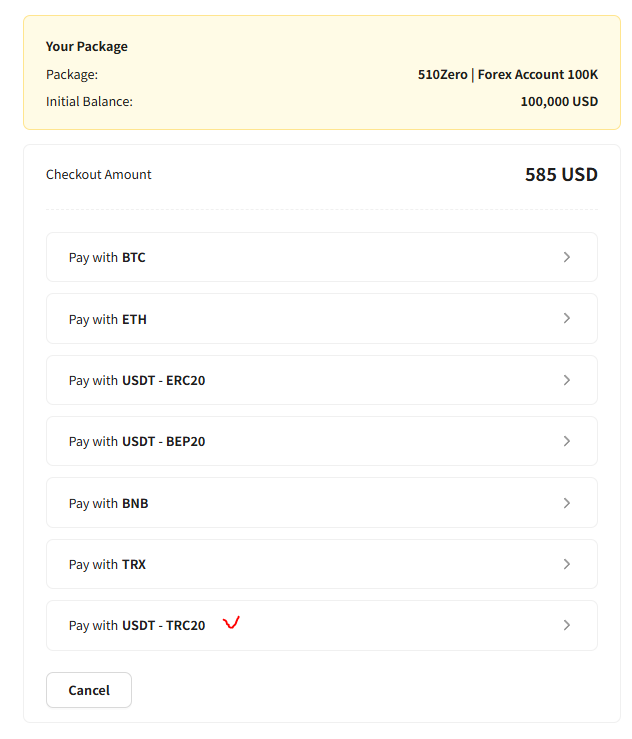Viewport: 632px width, 739px height.
Task: Expand Pay with BNB payment method
Action: 108,504
